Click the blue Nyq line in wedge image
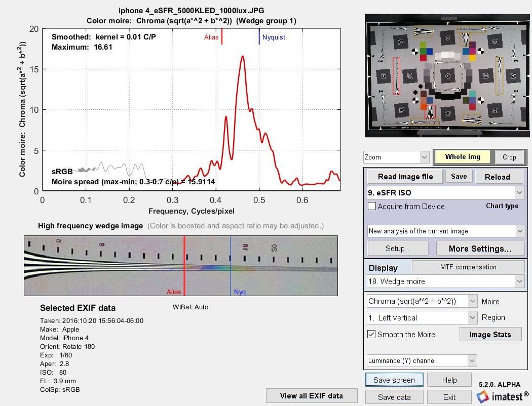The width and height of the screenshot is (532, 406). [x=231, y=266]
